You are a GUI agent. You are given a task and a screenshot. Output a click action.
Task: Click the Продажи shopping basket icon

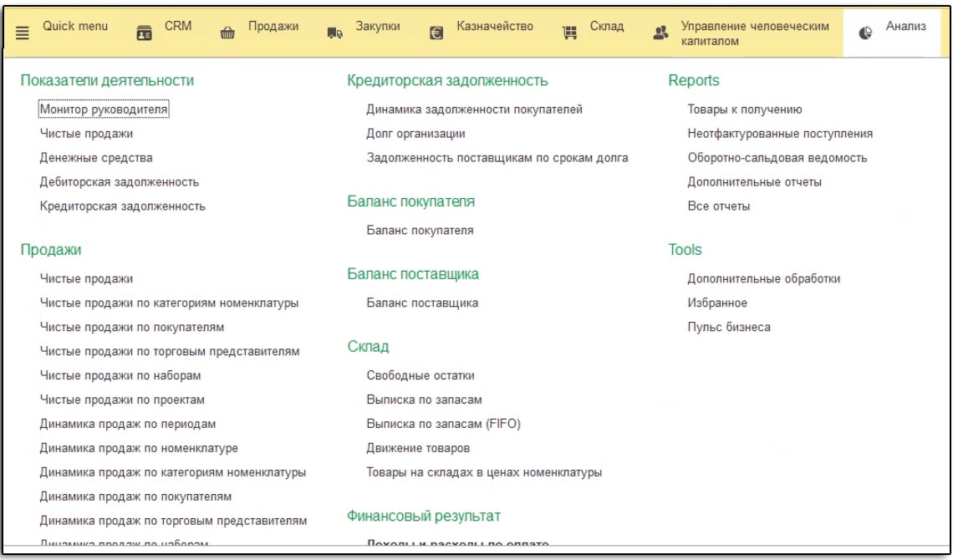(x=227, y=33)
